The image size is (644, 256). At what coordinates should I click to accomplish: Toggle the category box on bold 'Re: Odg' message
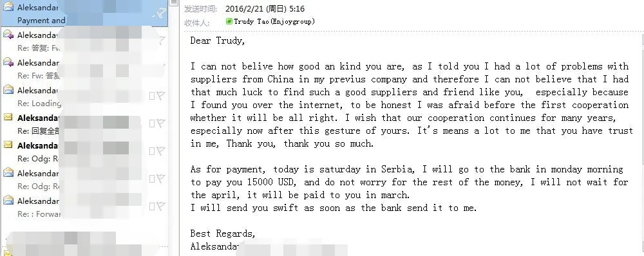point(152,151)
